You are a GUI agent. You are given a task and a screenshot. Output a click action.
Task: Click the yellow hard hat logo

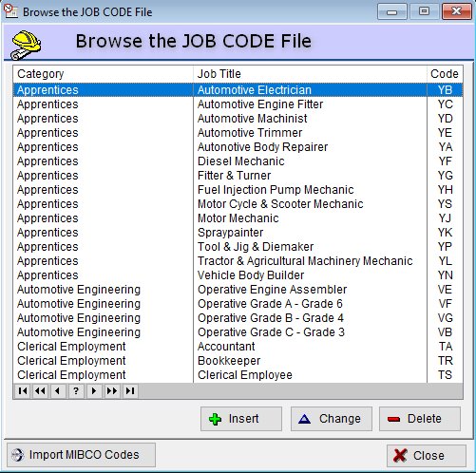click(x=26, y=45)
